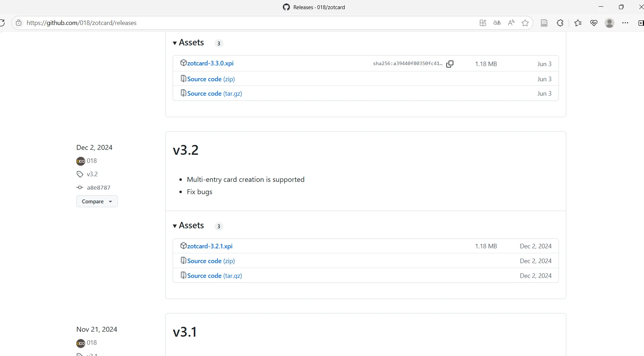
Task: Open commit a8e8787
Action: (x=98, y=187)
